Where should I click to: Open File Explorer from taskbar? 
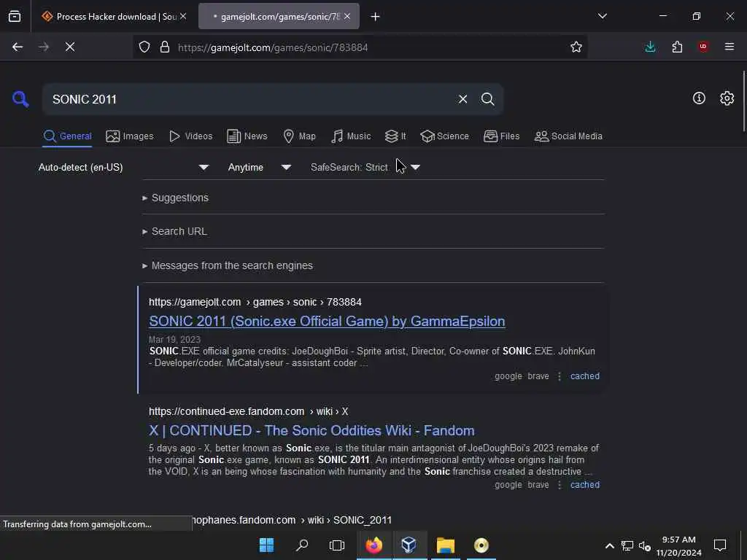coord(446,545)
